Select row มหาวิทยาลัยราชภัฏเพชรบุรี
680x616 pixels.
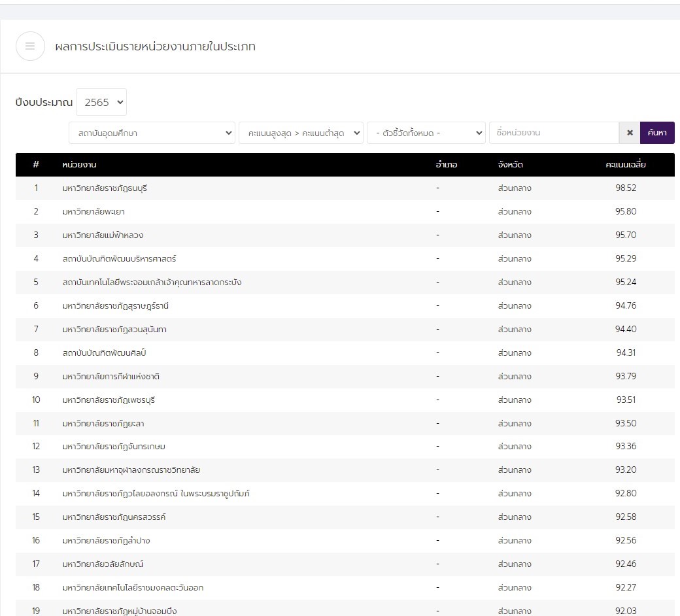(345, 400)
